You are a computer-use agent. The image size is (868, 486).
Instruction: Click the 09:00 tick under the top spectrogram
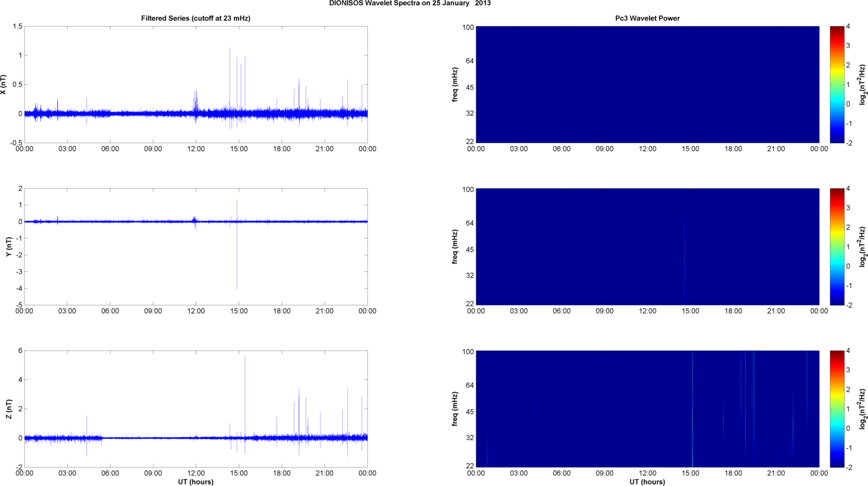[x=604, y=149]
